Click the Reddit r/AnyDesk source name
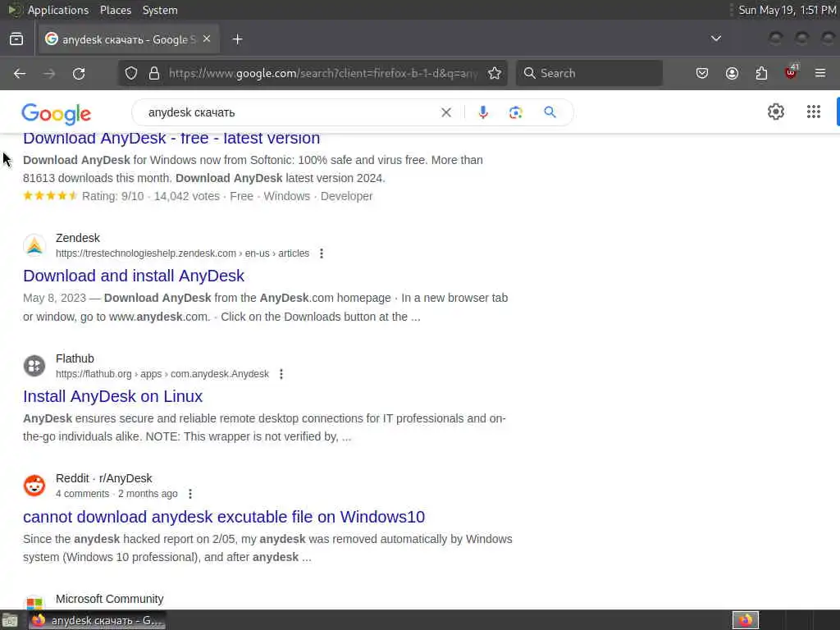 [x=104, y=478]
